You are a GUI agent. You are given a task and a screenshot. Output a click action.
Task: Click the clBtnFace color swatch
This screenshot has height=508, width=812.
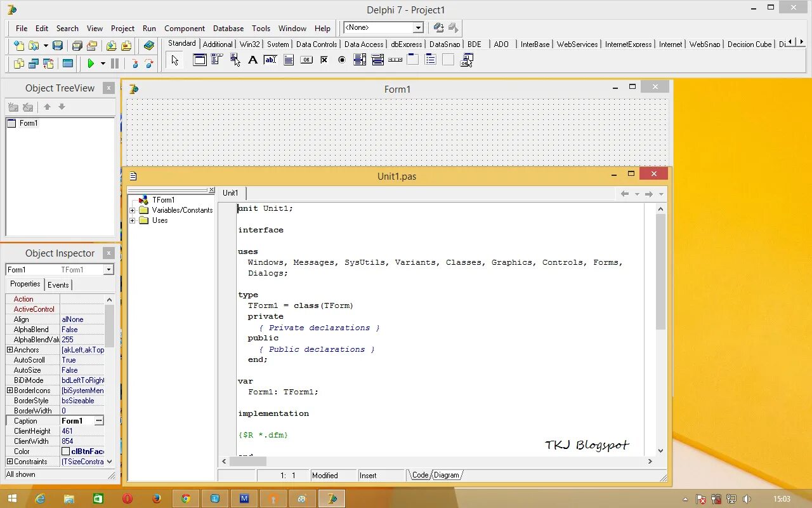click(x=65, y=451)
